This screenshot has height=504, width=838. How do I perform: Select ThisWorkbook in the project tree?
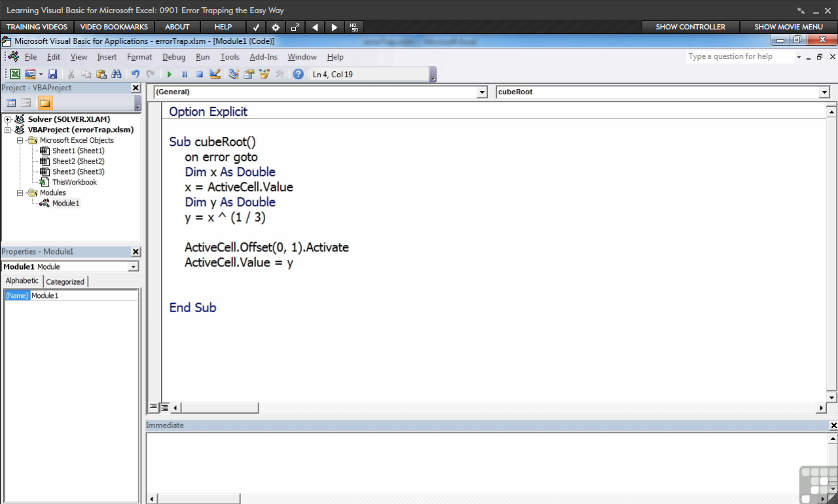(x=75, y=182)
